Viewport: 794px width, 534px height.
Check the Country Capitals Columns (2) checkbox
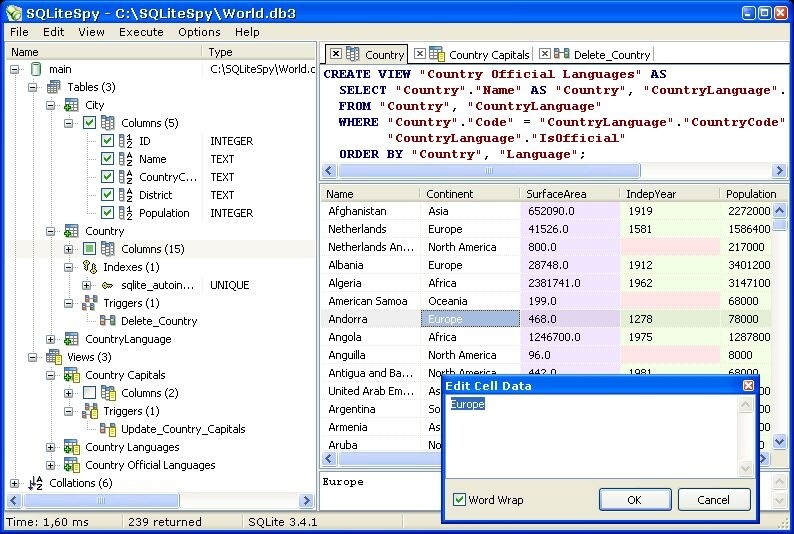[x=89, y=393]
